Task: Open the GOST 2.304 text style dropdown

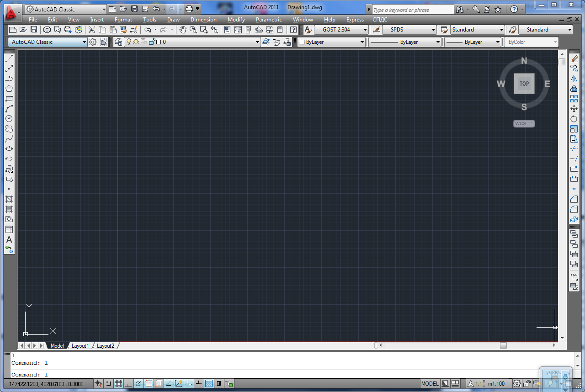Action: coord(341,30)
